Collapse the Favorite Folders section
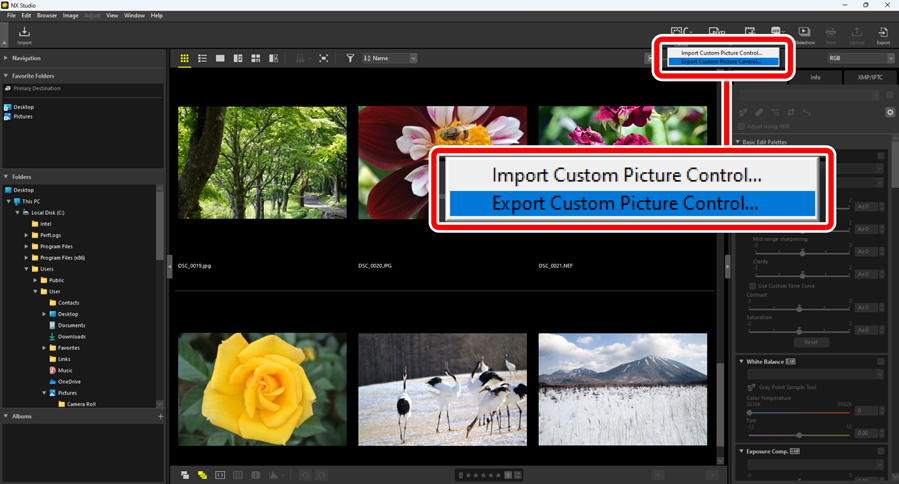The width and height of the screenshot is (899, 484). (x=6, y=76)
